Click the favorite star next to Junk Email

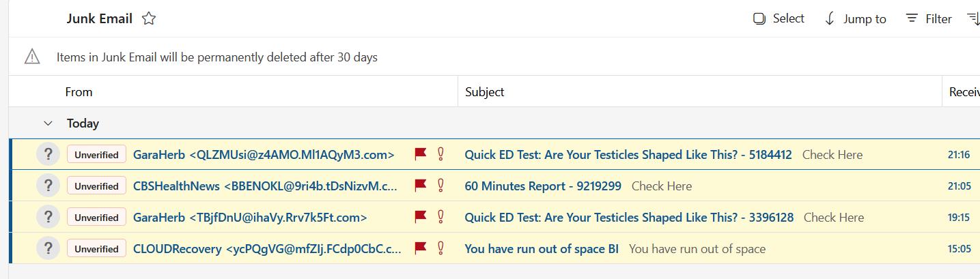coord(149,19)
